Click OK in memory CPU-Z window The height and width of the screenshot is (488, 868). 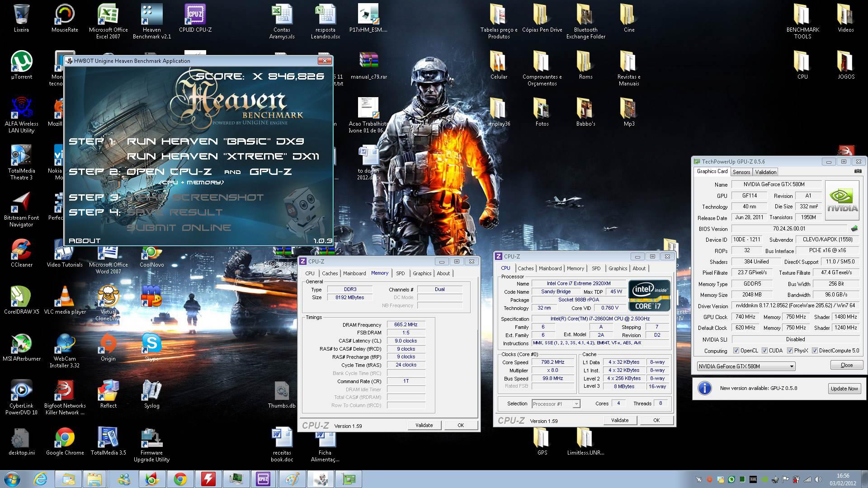coord(461,425)
